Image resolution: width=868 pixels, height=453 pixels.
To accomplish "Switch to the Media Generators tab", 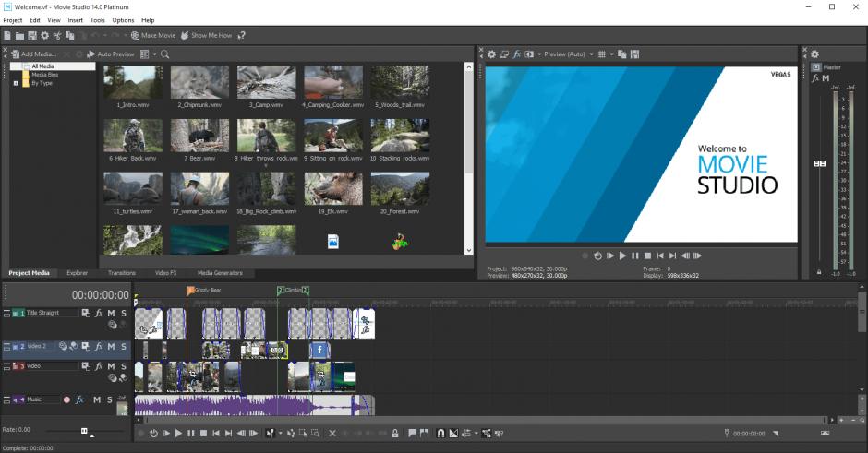I will point(220,273).
